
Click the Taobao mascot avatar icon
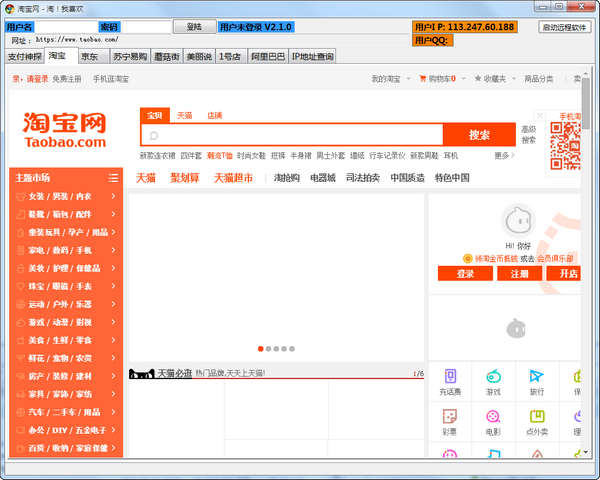(516, 219)
